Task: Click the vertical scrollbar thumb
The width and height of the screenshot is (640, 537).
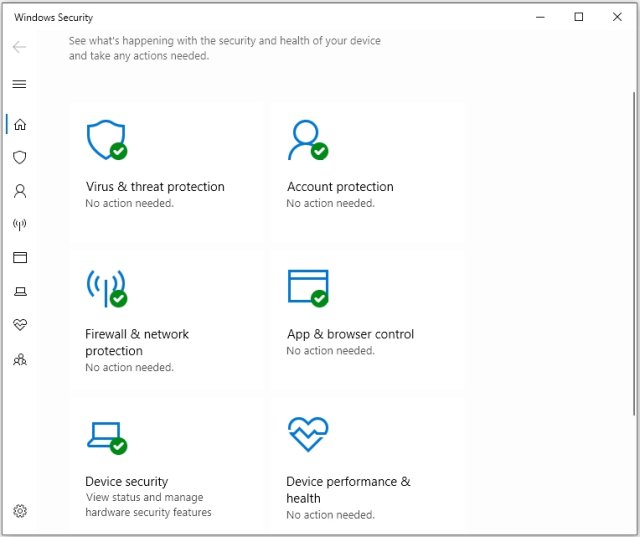Action: 635,250
